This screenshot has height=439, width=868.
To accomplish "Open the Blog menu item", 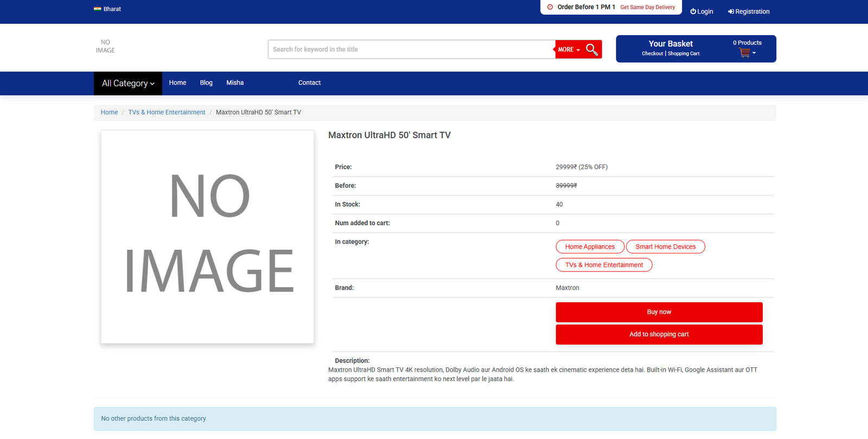I will [206, 83].
